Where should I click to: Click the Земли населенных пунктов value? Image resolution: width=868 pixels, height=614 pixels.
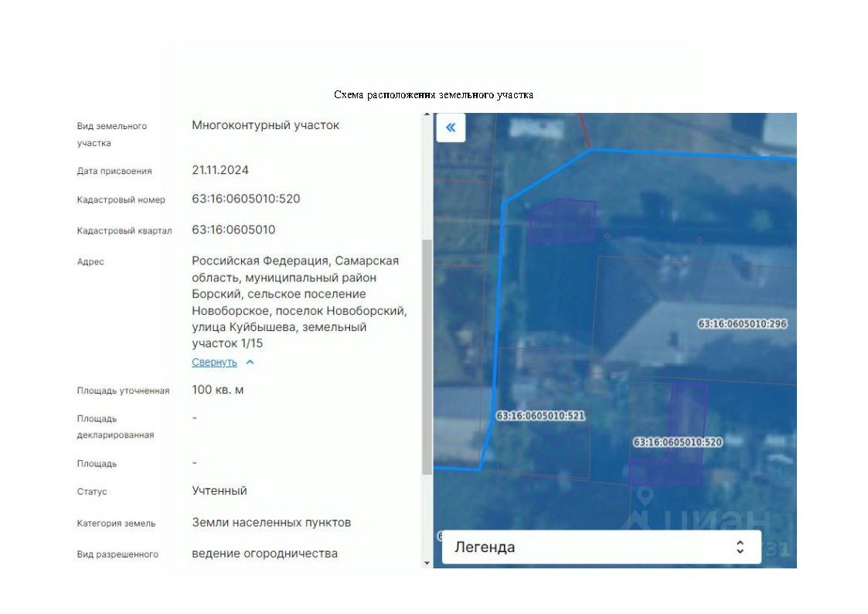click(x=271, y=522)
